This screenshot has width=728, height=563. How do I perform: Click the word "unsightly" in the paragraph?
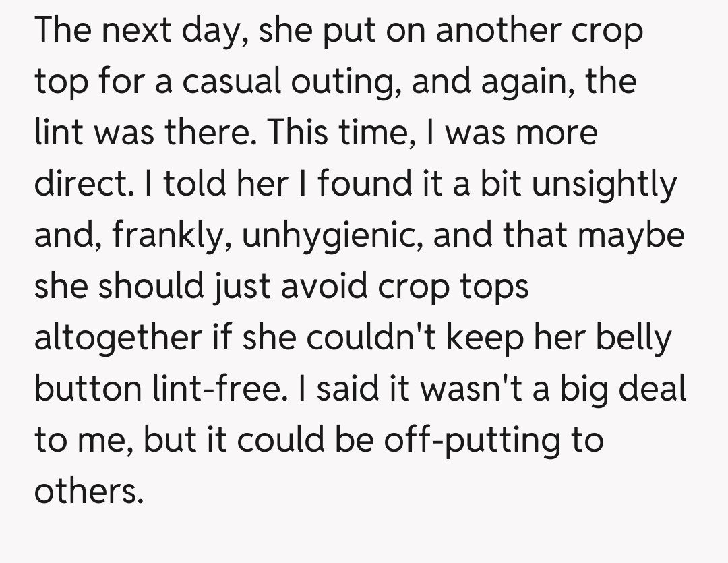603,185
